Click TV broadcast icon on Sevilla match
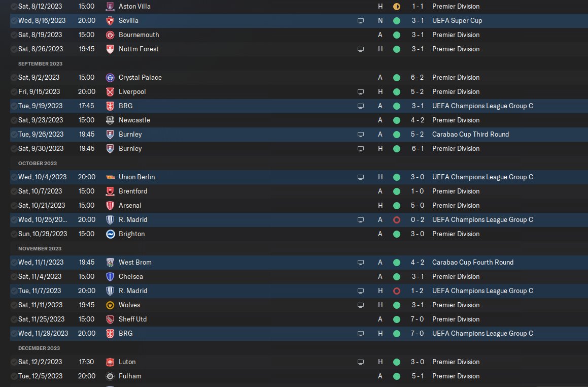This screenshot has width=588, height=387. [x=360, y=21]
